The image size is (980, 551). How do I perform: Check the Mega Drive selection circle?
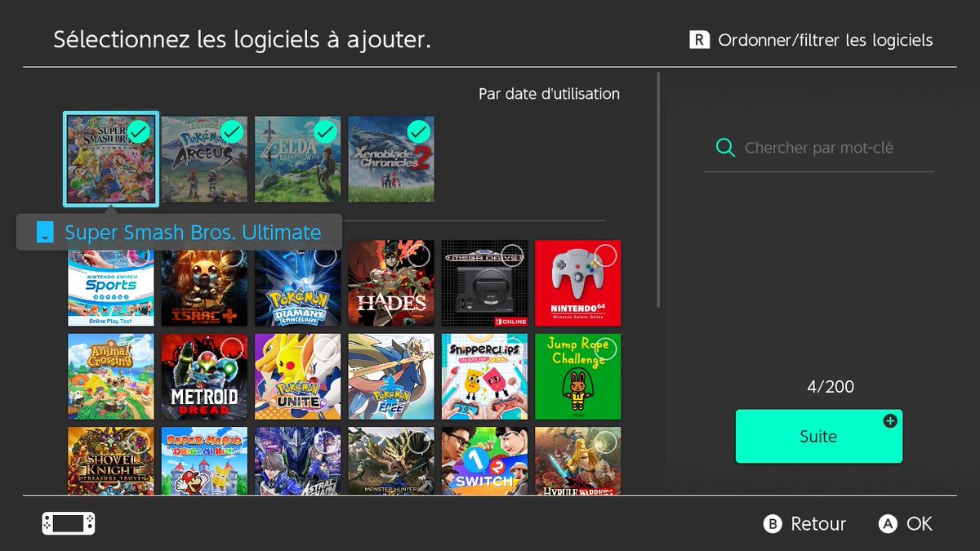[511, 256]
